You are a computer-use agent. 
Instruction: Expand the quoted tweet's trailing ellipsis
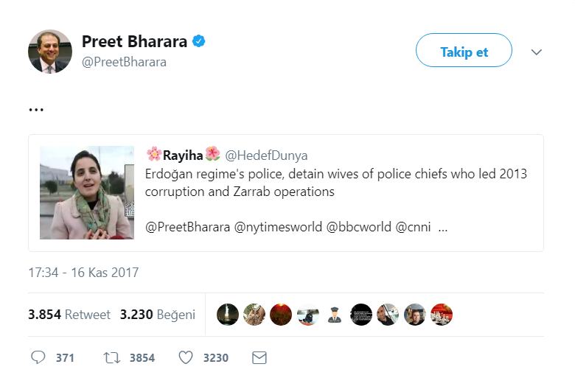pyautogui.click(x=443, y=227)
